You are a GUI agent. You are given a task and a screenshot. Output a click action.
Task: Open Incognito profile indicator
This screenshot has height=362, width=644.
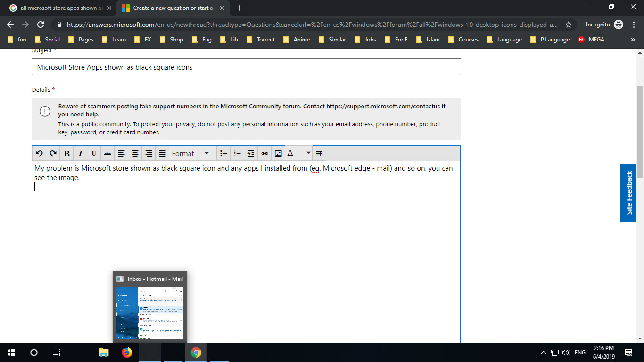604,25
